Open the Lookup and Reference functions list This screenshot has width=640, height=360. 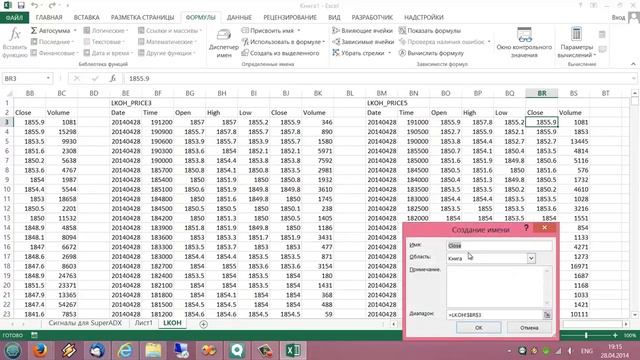(170, 31)
